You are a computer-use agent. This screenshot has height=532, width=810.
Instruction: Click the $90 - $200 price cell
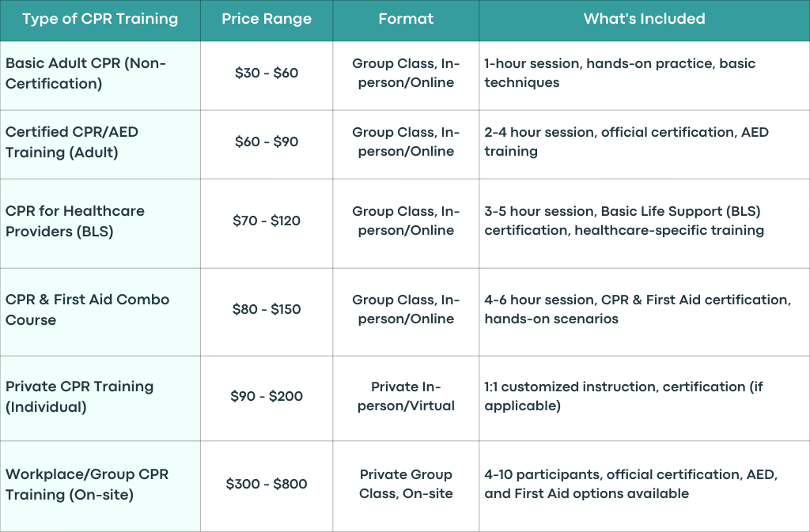[x=267, y=397]
